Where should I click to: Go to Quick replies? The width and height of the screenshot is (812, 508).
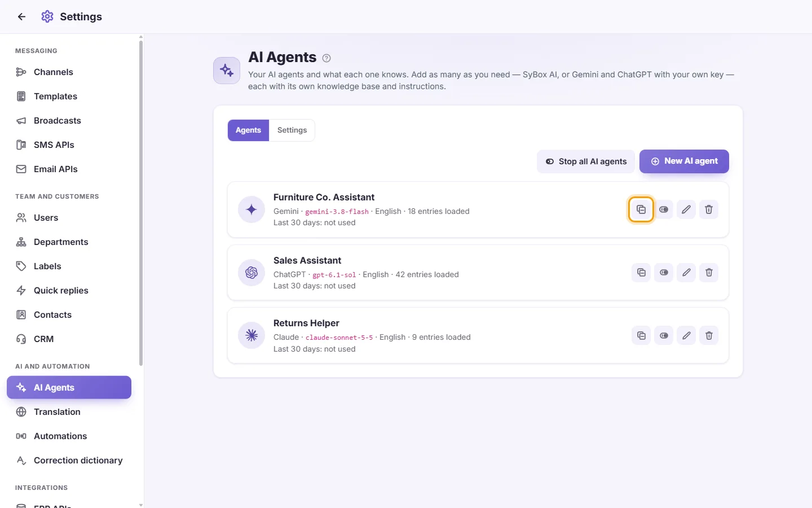pos(69,291)
